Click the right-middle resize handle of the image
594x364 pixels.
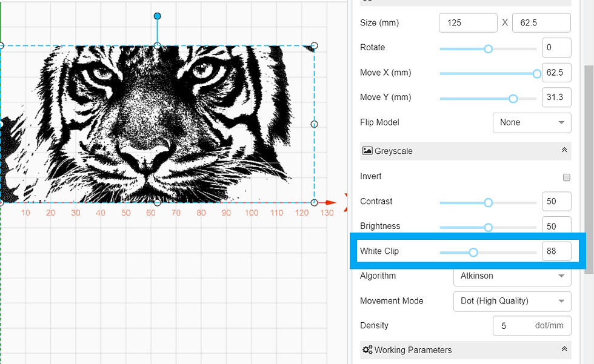coord(314,124)
